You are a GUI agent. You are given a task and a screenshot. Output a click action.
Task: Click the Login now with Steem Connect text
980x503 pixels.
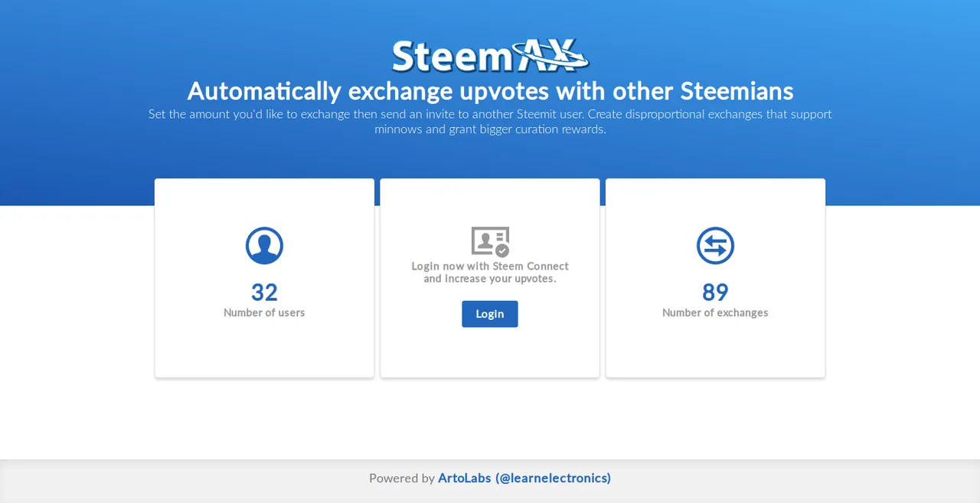[490, 266]
